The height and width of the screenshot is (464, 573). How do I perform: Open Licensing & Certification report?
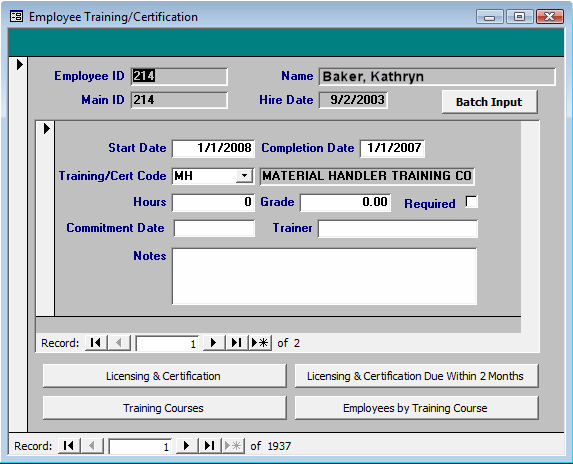coord(164,376)
